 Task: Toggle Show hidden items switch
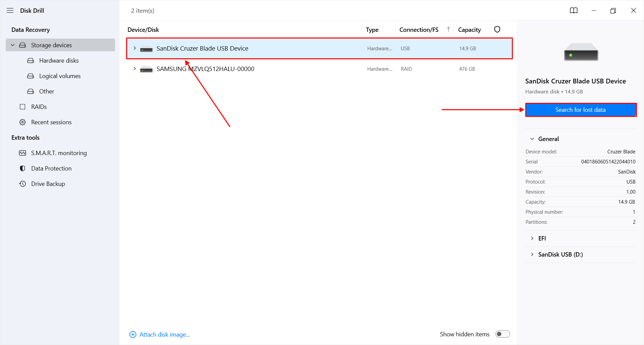tap(503, 334)
